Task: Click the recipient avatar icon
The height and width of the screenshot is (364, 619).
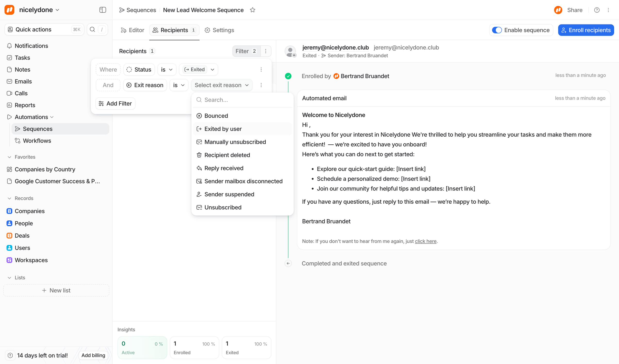Action: (290, 51)
